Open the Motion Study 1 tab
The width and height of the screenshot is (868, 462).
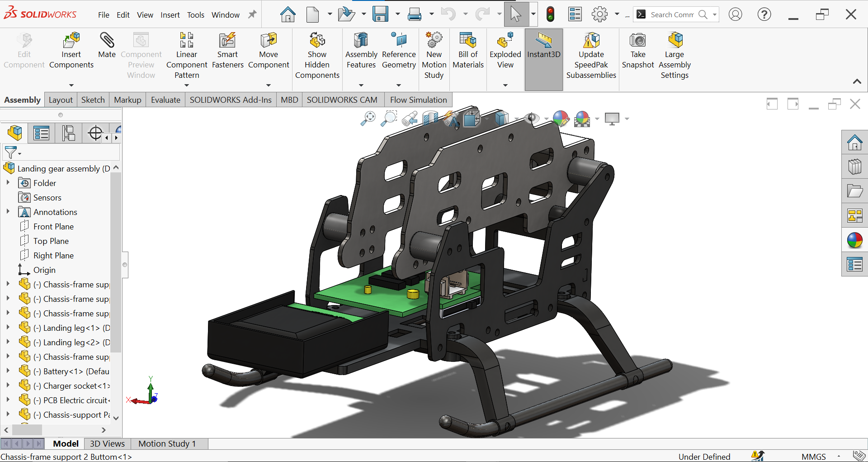[x=167, y=444]
